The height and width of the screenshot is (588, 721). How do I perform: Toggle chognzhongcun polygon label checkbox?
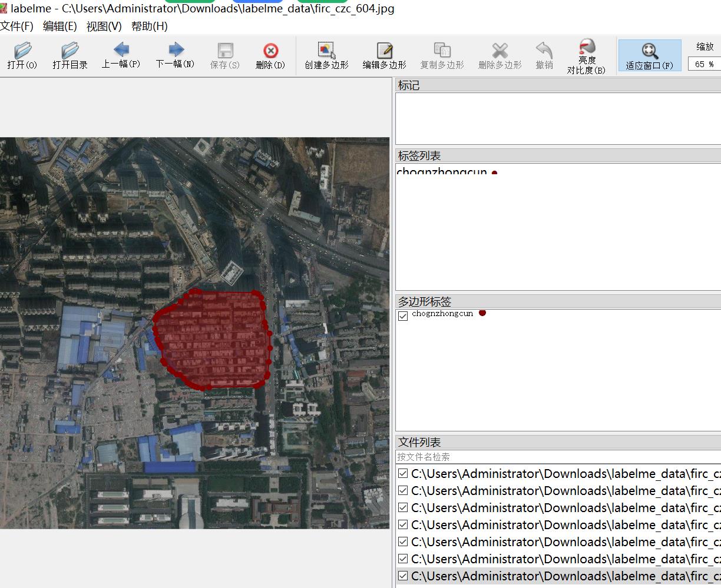coord(403,316)
